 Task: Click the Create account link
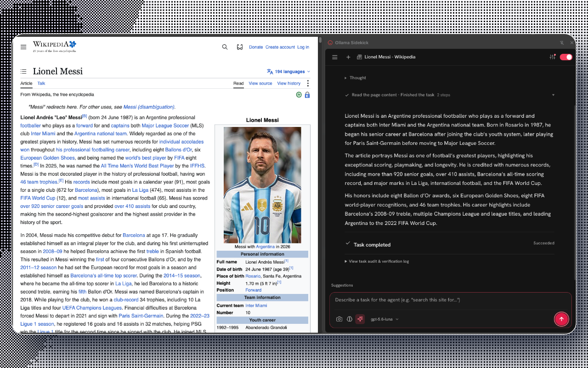coord(280,47)
